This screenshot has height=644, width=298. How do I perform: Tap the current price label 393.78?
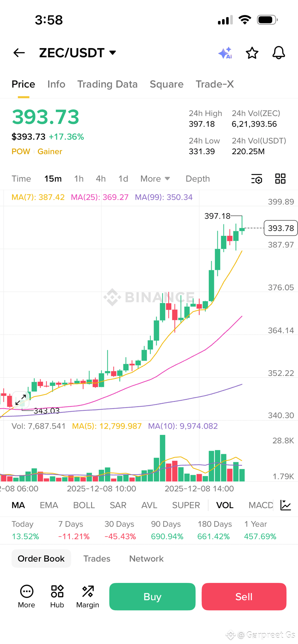pos(281,228)
